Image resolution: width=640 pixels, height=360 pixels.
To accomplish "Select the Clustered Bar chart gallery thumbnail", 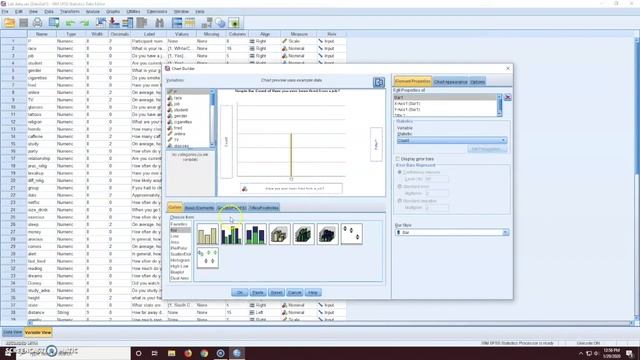I will 231,234.
